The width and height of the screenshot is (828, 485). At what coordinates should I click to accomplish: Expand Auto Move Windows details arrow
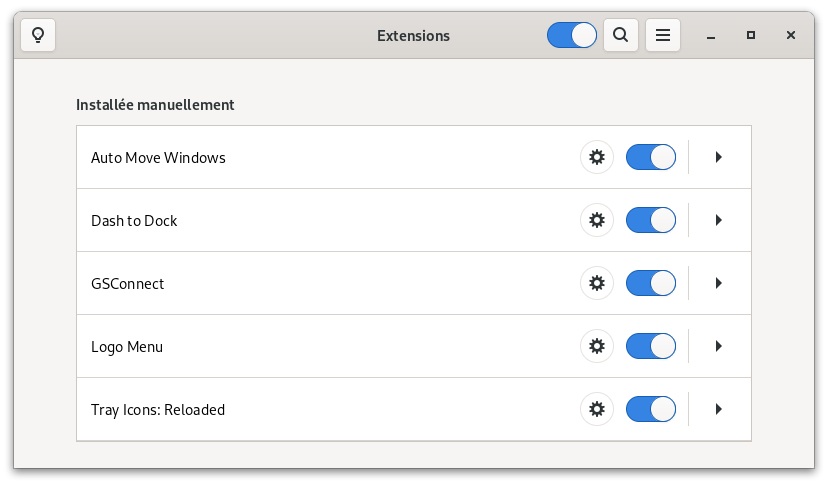point(718,157)
